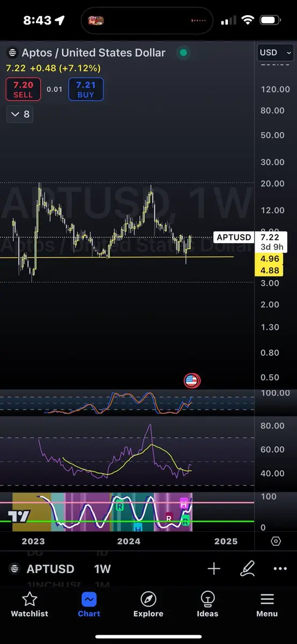
Task: Open the Explore tab
Action: (148, 604)
